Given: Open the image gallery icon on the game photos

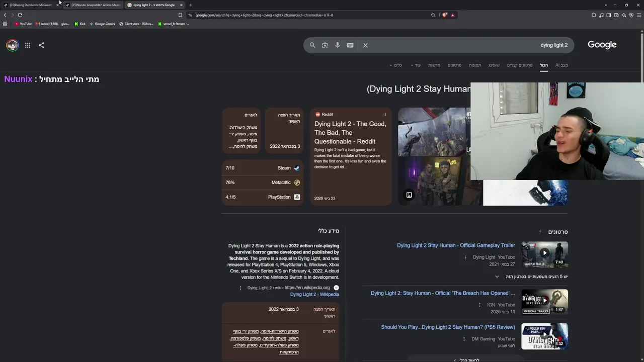Looking at the screenshot, I should 409,195.
